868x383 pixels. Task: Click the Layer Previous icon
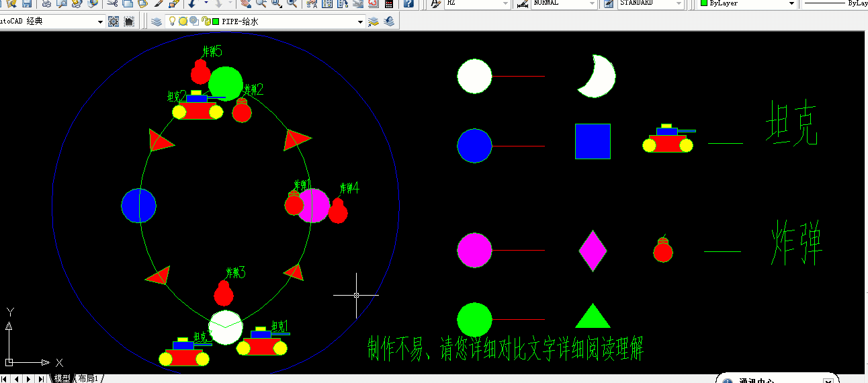(388, 22)
